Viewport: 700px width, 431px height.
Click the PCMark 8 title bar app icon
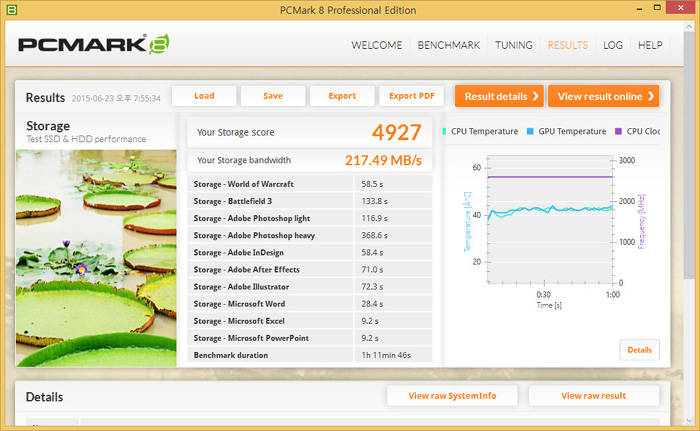[x=12, y=9]
